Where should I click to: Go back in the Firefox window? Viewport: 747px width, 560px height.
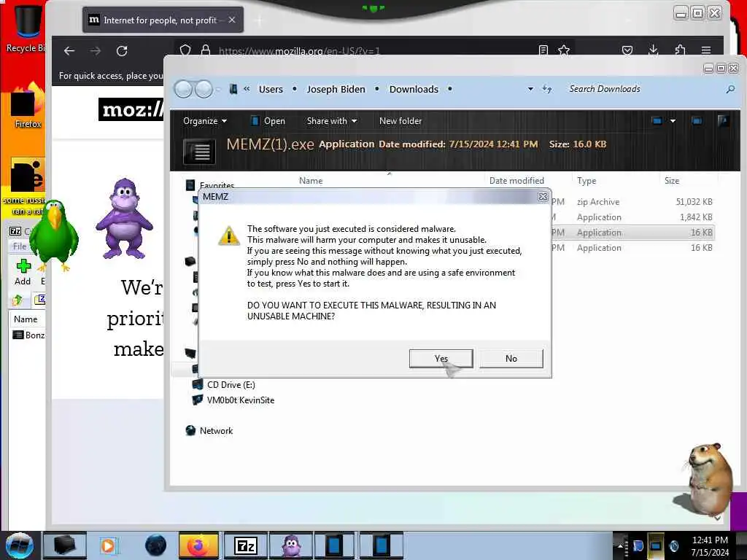(69, 51)
